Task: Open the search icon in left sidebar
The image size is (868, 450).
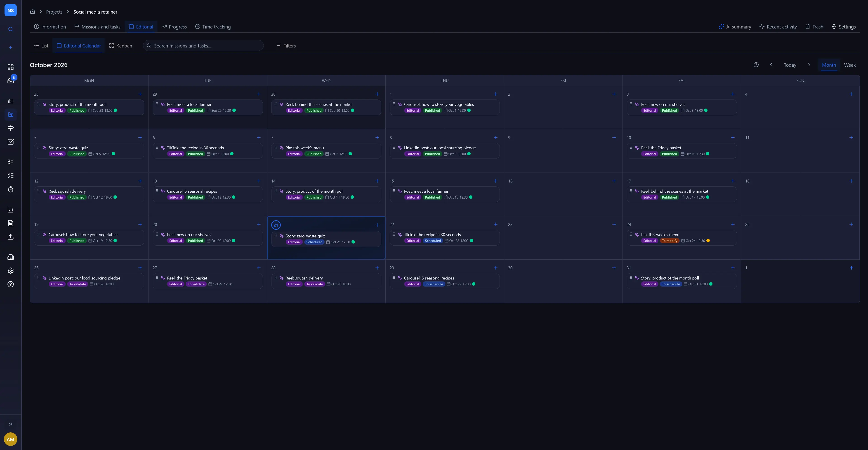Action: coord(10,29)
